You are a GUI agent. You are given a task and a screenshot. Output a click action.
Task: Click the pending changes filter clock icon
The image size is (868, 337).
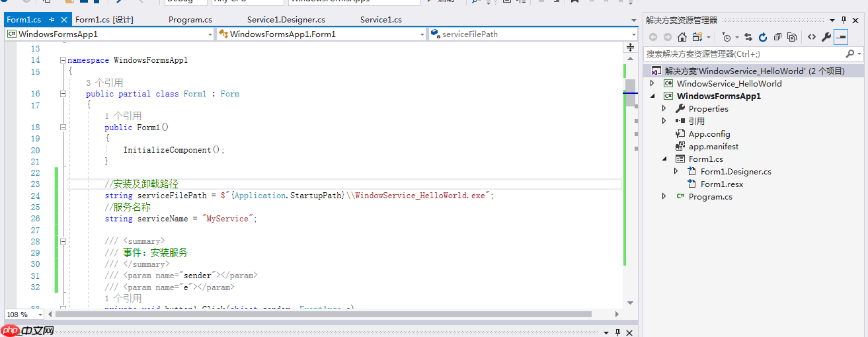click(727, 37)
